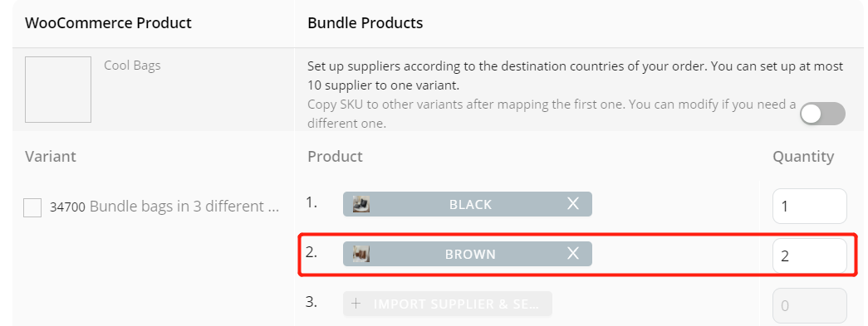868x326 pixels.
Task: Click the Variant column heading
Action: tap(51, 157)
